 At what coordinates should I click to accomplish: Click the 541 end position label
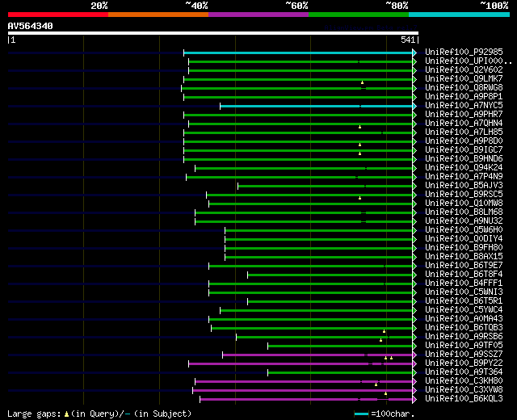[x=408, y=40]
